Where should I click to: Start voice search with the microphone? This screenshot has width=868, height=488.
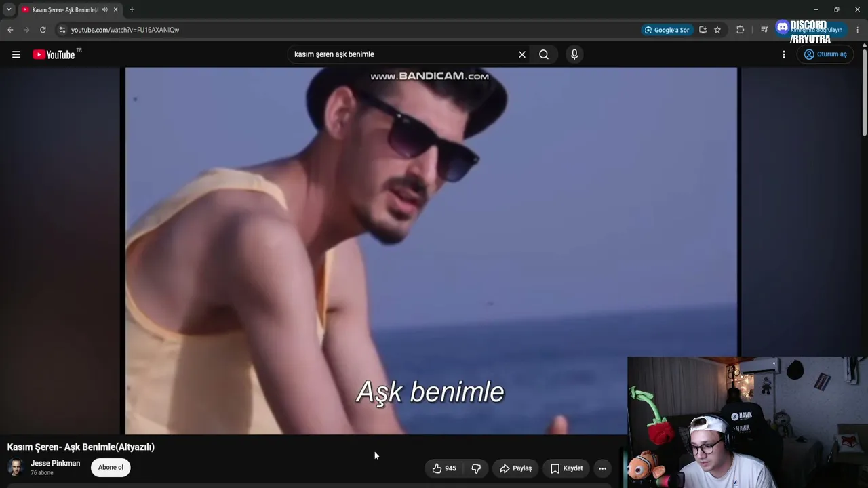tap(574, 54)
